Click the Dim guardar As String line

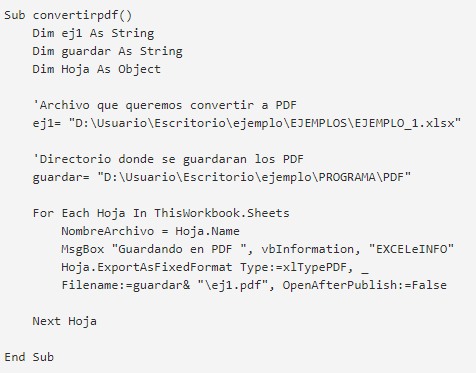point(107,51)
